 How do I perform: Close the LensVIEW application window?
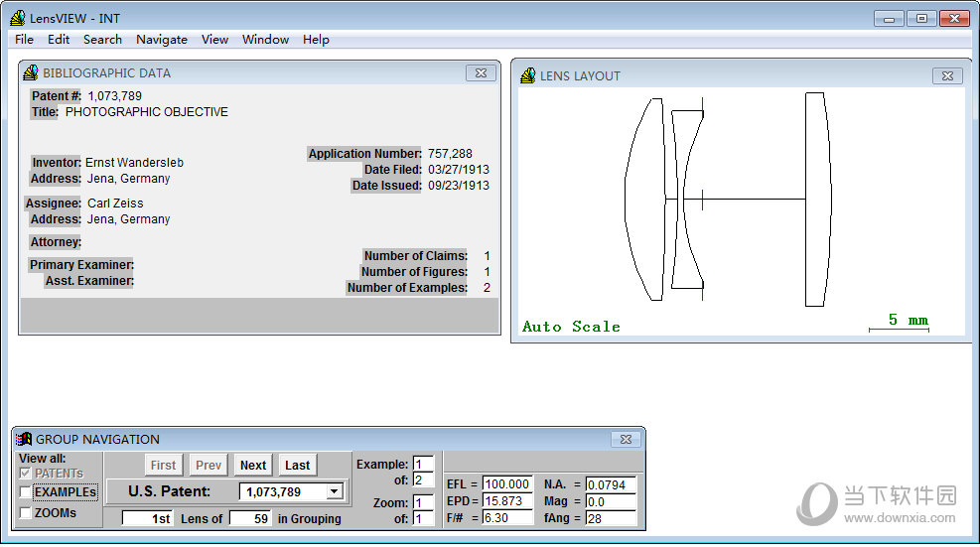coord(954,19)
